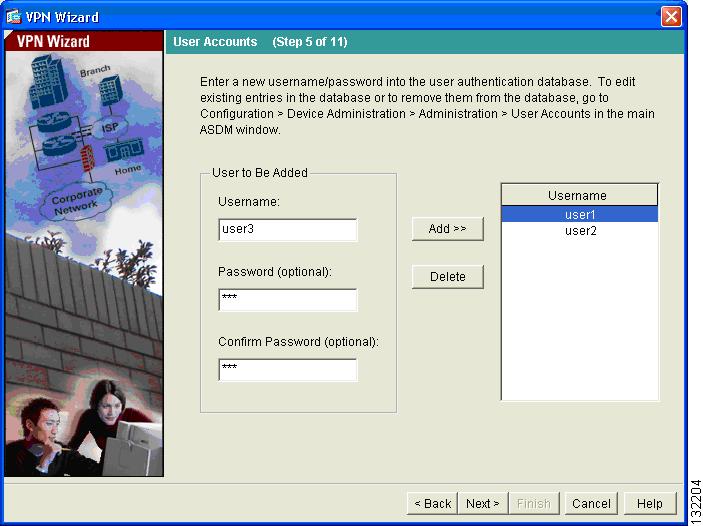Add the user with Add >> button

[x=447, y=229]
